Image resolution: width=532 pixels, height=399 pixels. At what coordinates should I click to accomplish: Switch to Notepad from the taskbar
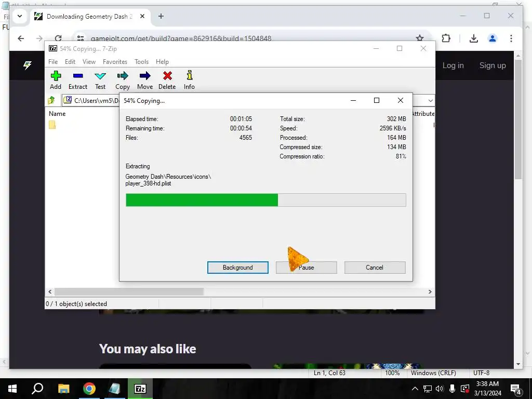coord(114,389)
